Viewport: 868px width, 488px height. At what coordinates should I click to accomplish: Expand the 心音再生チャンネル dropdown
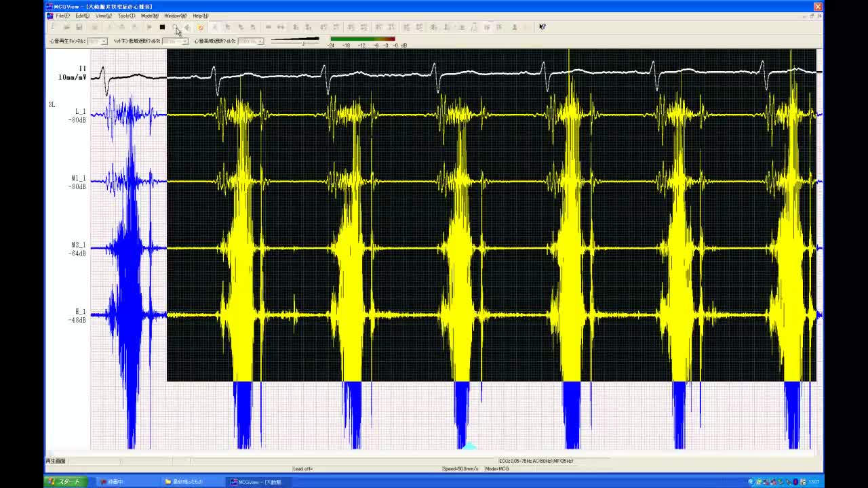(104, 41)
